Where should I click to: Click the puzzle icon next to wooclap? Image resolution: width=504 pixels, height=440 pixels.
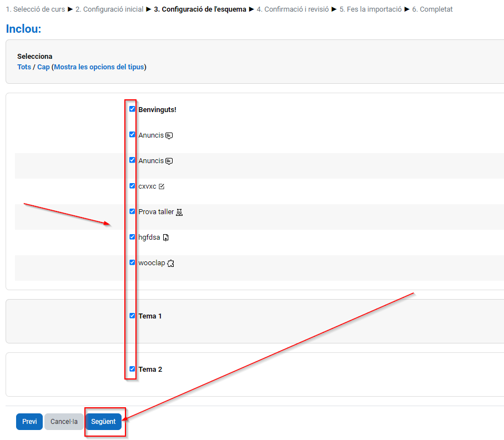[171, 263]
